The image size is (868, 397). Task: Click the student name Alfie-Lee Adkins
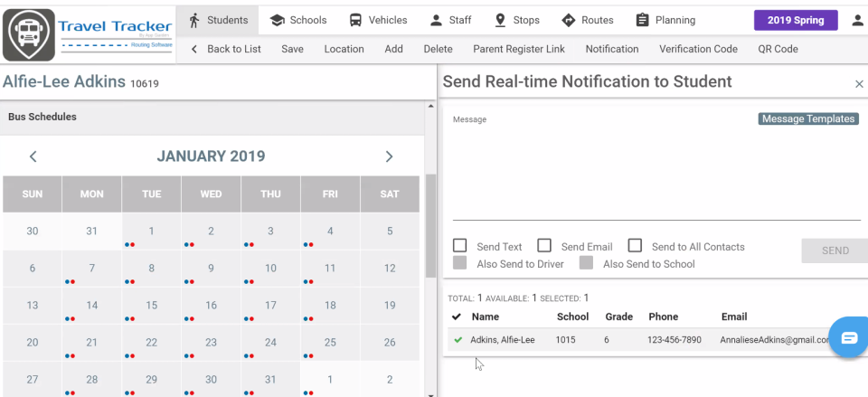(x=63, y=82)
